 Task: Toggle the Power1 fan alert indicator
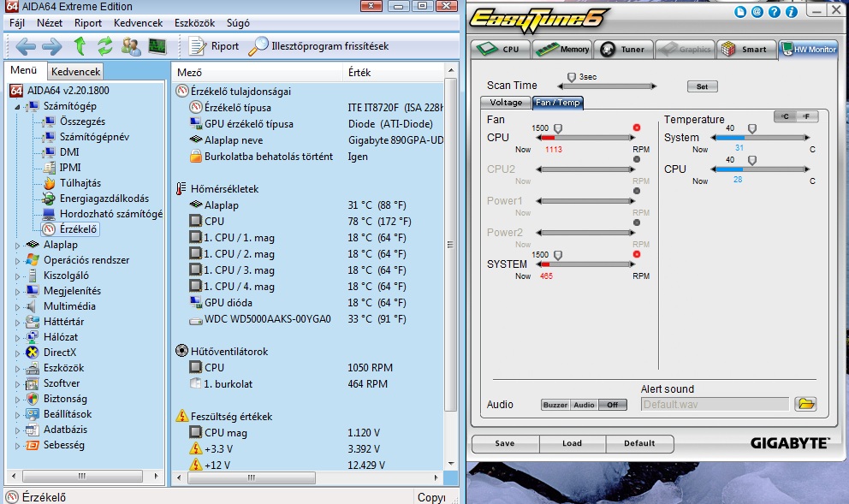click(637, 191)
